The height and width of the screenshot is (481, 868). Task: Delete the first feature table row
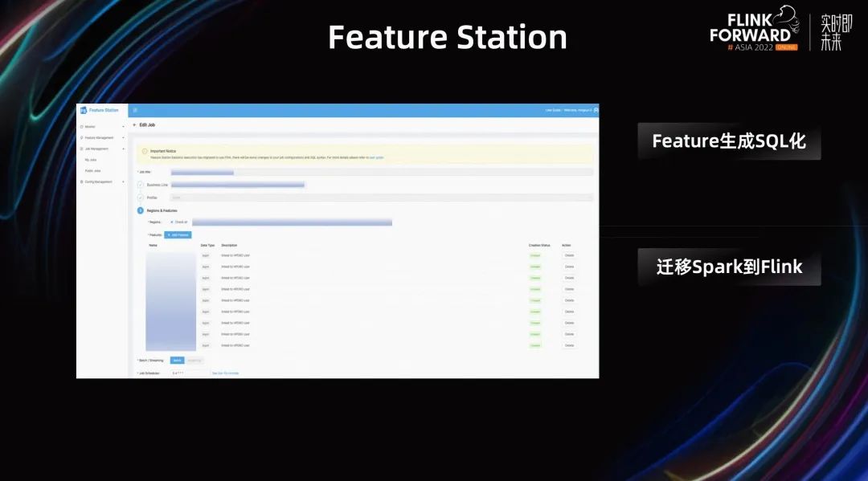(569, 255)
